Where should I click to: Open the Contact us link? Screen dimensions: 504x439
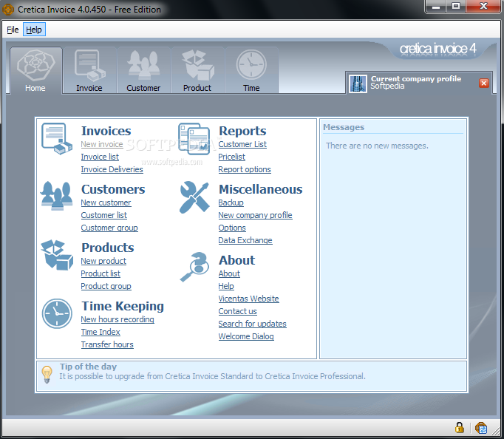(237, 311)
